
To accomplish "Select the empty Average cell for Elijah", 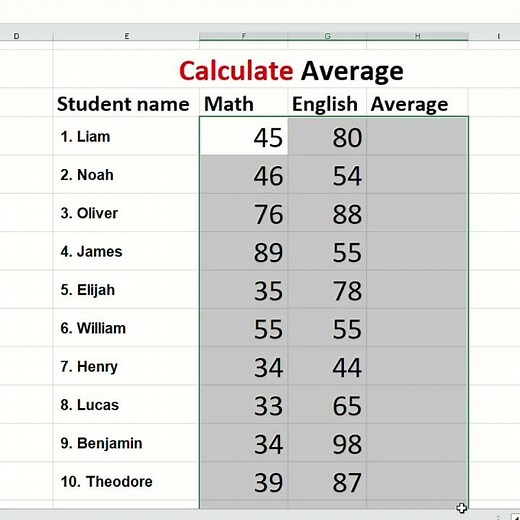I will [x=418, y=289].
